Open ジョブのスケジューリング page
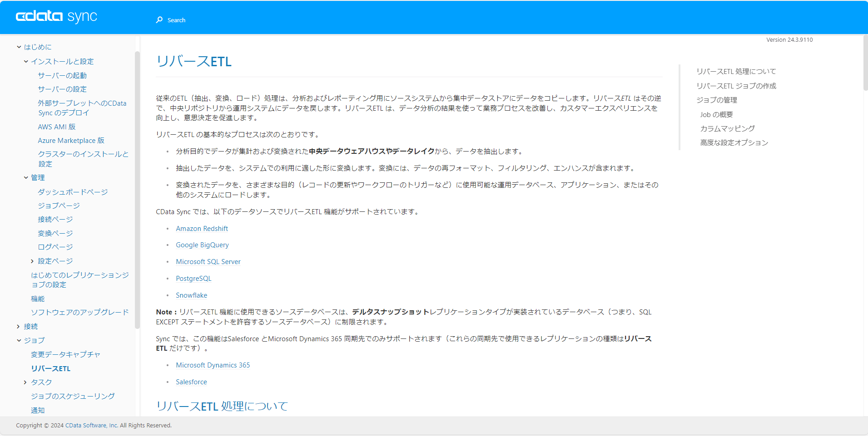The image size is (868, 436). point(73,397)
